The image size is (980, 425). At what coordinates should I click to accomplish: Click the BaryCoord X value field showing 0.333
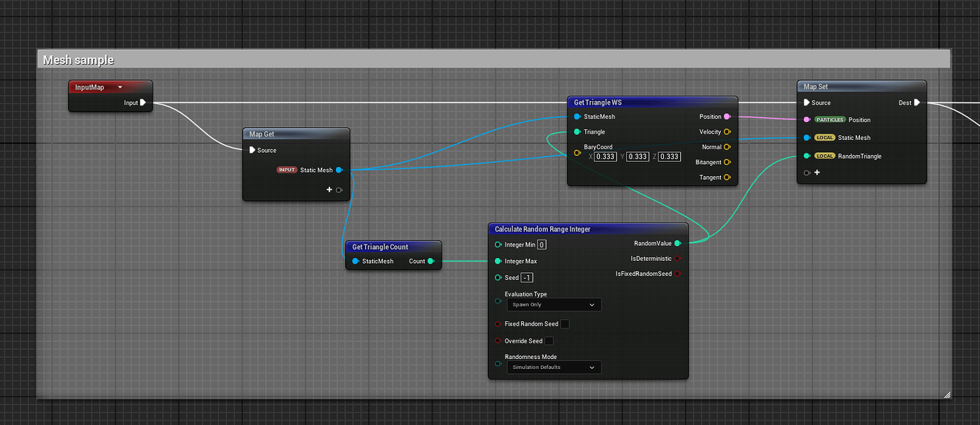605,156
